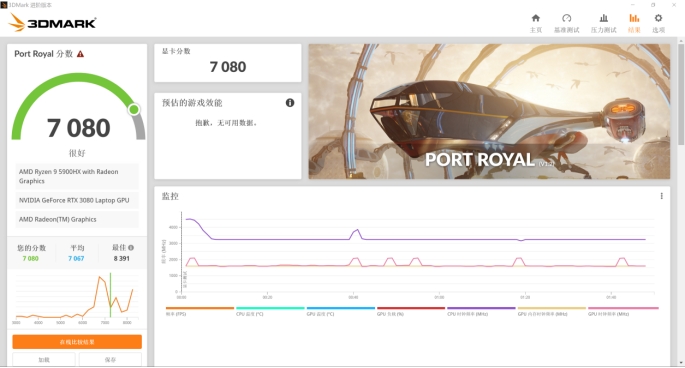Click the orange 在线比较结果 button
This screenshot has width=685, height=368.
77,342
